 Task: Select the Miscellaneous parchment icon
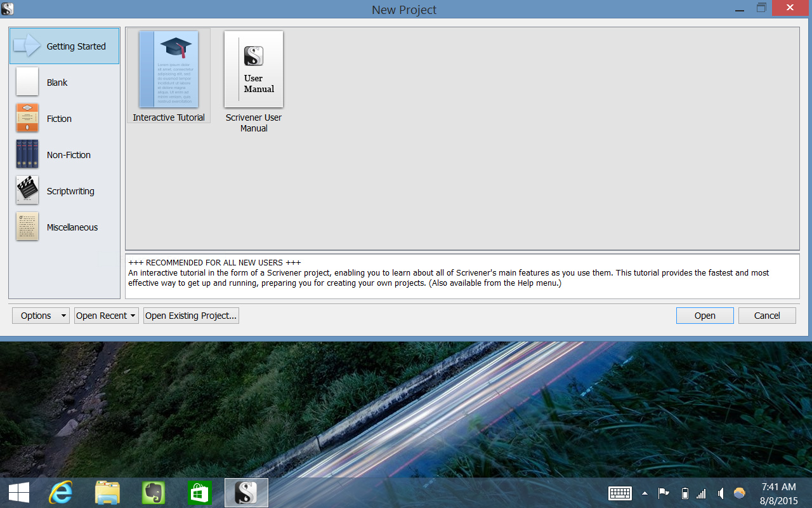point(27,227)
